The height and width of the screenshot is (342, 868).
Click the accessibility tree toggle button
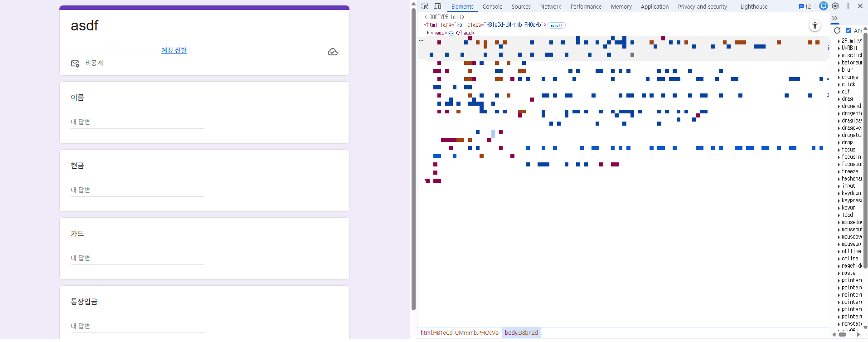(x=815, y=26)
